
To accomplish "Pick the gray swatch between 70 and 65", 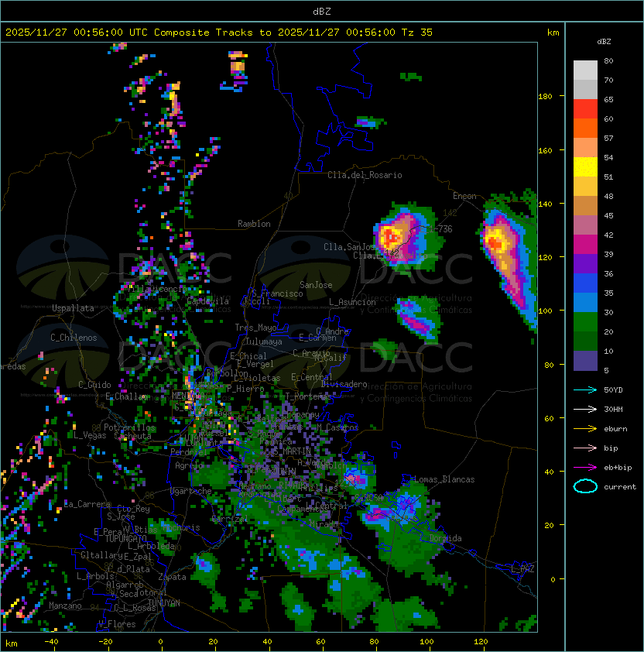I will 585,89.
